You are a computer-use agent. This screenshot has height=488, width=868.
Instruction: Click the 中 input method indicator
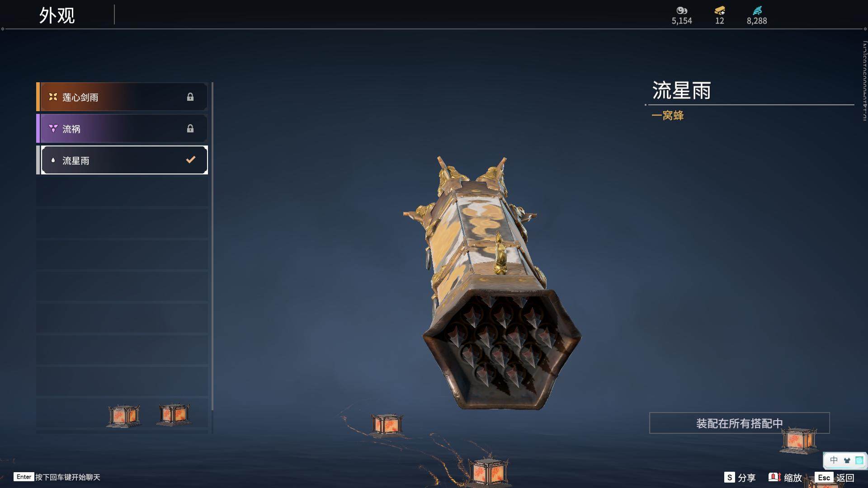(834, 460)
